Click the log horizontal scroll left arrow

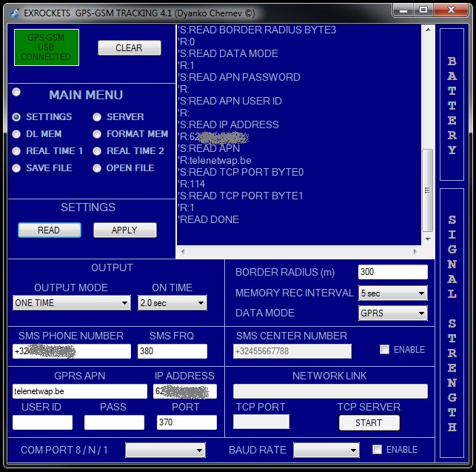(183, 252)
